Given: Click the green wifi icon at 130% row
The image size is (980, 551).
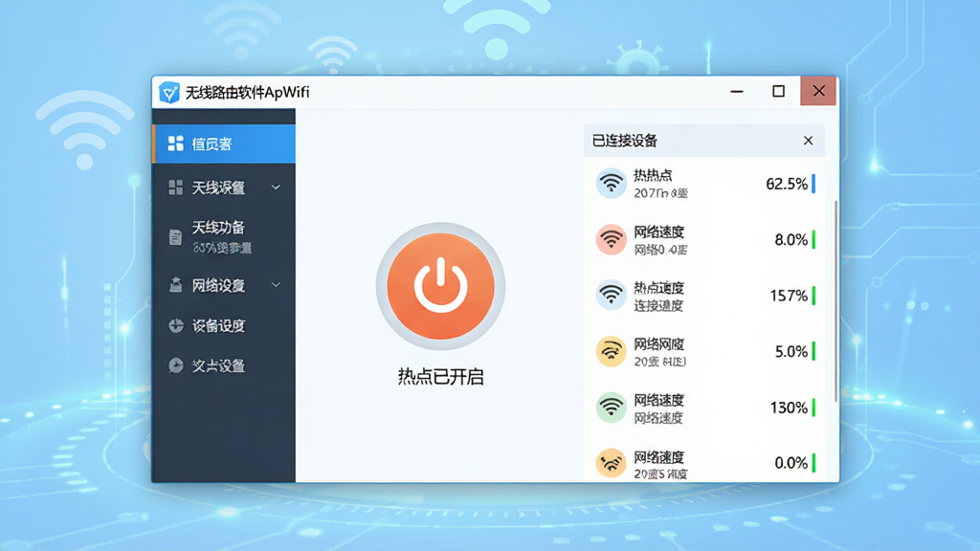Looking at the screenshot, I should [x=611, y=408].
